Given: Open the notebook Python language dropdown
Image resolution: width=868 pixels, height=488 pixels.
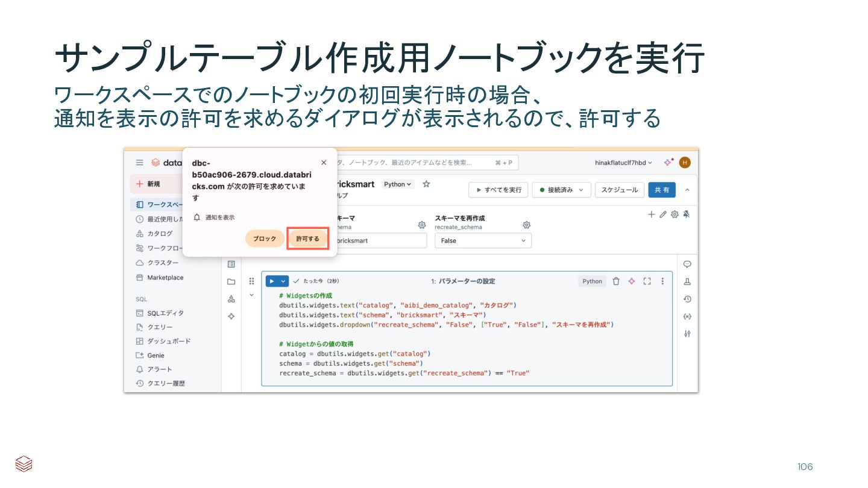Looking at the screenshot, I should pyautogui.click(x=398, y=184).
